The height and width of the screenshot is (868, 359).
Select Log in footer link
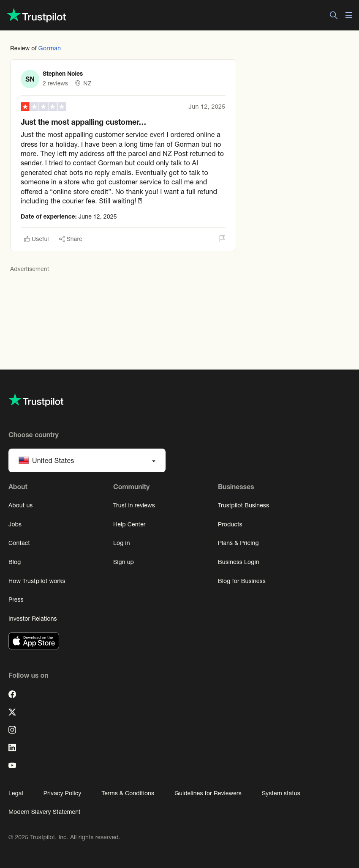point(121,543)
